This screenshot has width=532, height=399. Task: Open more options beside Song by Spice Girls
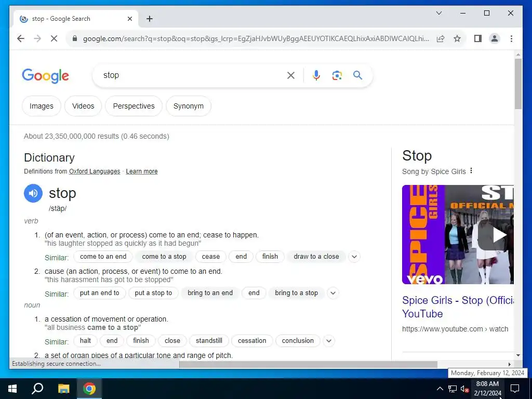471,170
